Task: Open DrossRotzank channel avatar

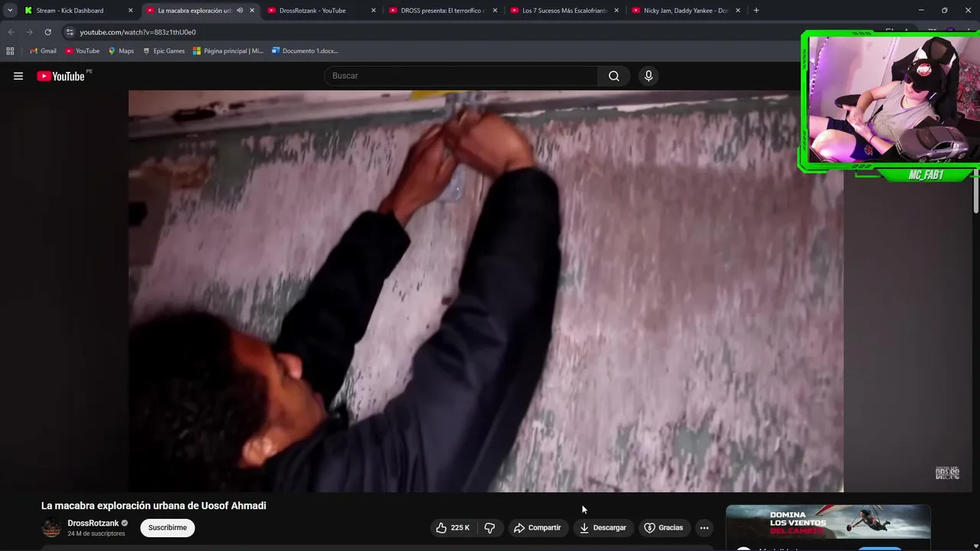Action: (x=51, y=527)
